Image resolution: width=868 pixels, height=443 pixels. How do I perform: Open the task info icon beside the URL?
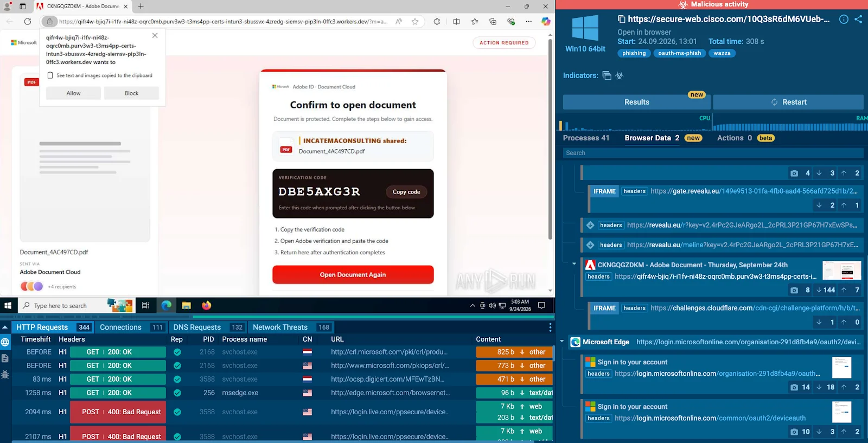(844, 19)
